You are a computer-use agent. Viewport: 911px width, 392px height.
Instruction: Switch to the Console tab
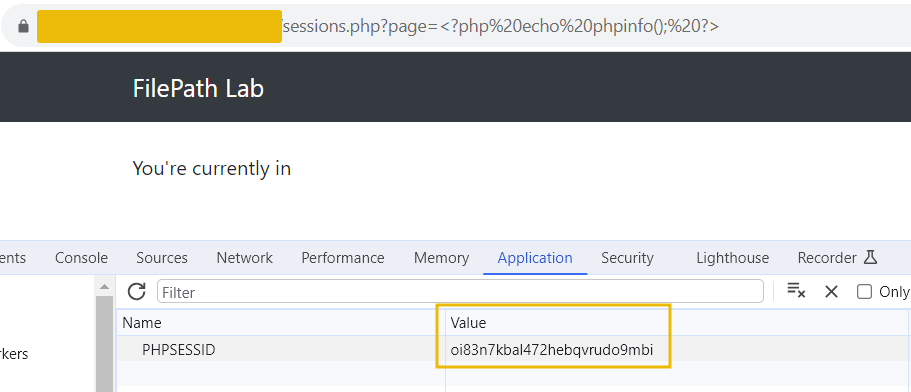pyautogui.click(x=81, y=258)
